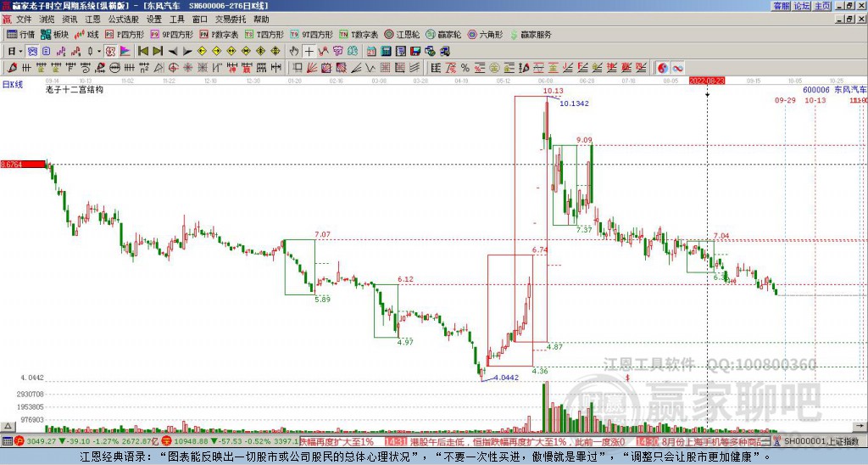This screenshot has height=465, width=868.
Task: Click the black left arrow icon
Action: pos(173,52)
